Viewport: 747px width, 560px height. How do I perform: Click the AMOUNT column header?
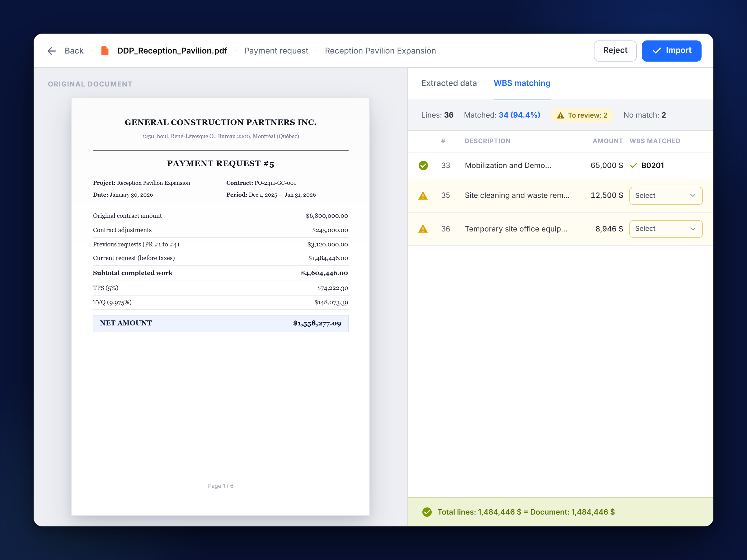pyautogui.click(x=608, y=141)
